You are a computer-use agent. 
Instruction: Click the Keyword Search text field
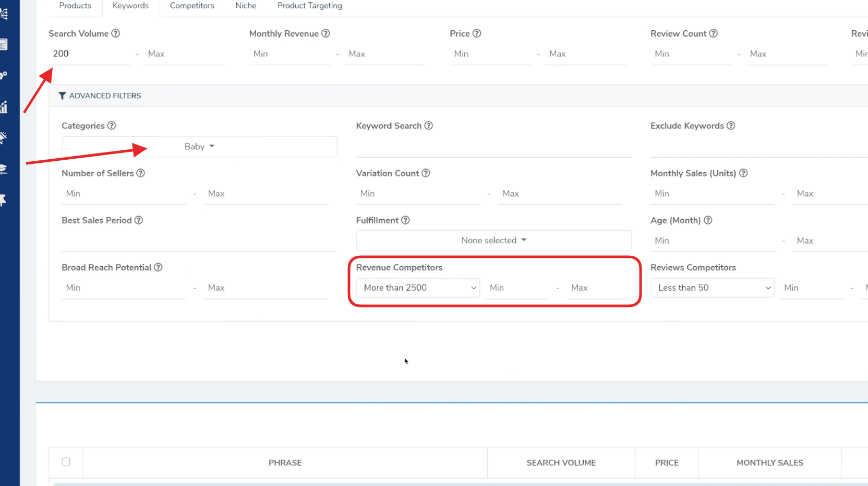493,147
